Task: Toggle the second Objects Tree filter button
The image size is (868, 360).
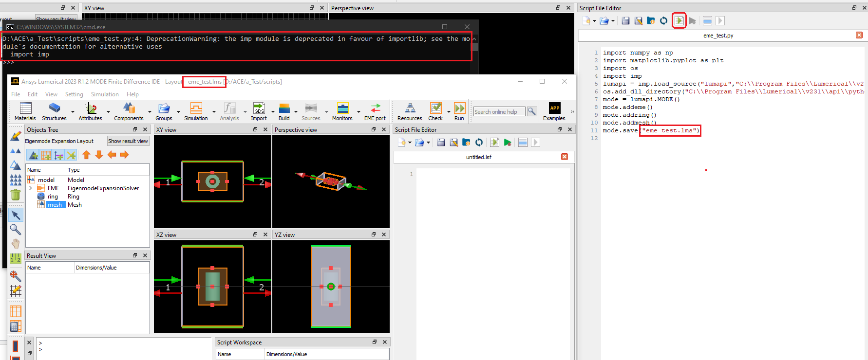Action: point(46,155)
